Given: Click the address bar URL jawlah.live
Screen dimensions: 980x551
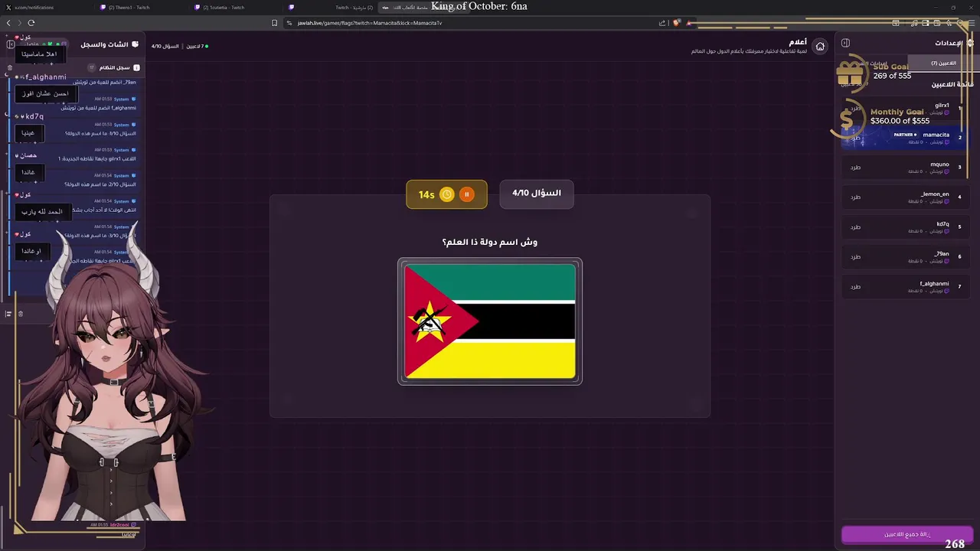Looking at the screenshot, I should [369, 23].
